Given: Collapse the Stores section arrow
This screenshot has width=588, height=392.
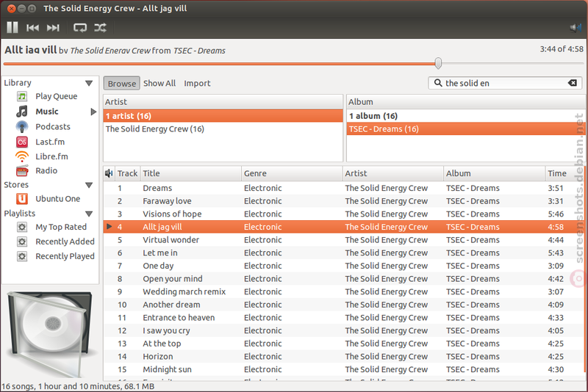Looking at the screenshot, I should point(89,185).
